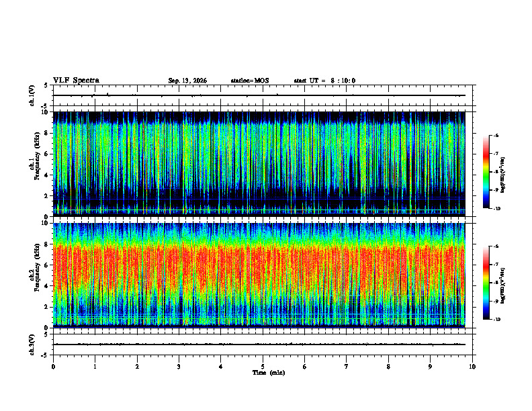Click the start UT time label
The width and height of the screenshot is (532, 411).
(x=324, y=81)
